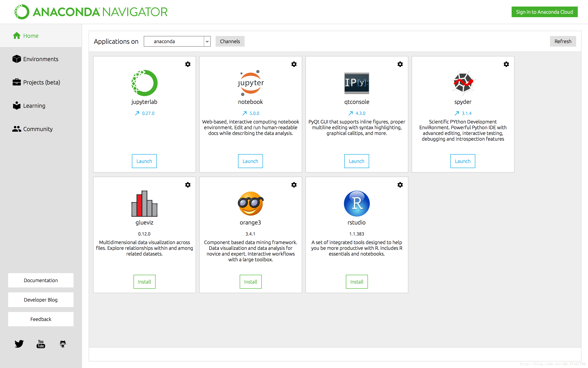Open the Environments tab

[41, 59]
